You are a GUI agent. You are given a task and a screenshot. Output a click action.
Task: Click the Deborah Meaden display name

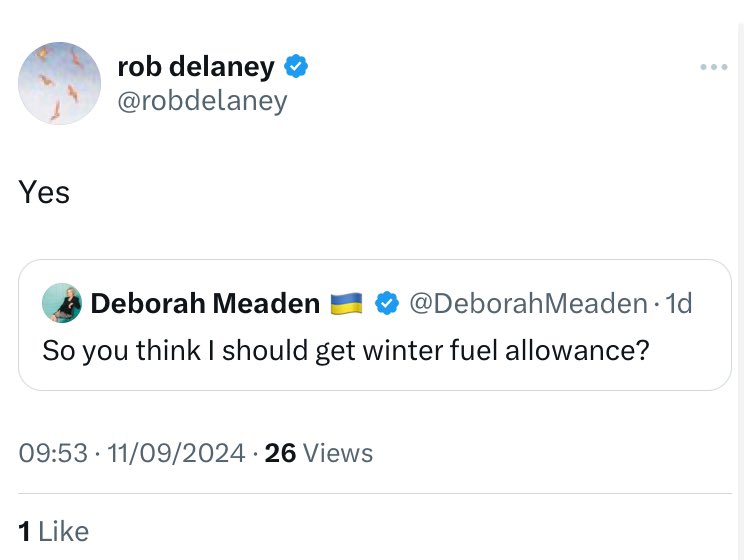click(x=205, y=304)
